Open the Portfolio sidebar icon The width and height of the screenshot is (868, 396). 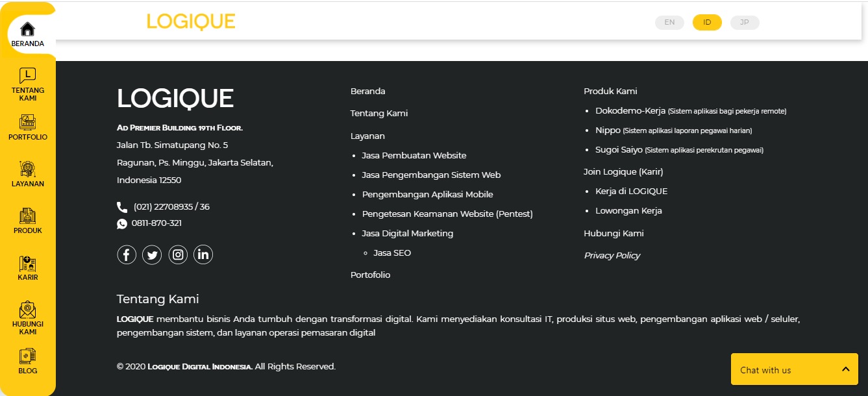click(27, 122)
